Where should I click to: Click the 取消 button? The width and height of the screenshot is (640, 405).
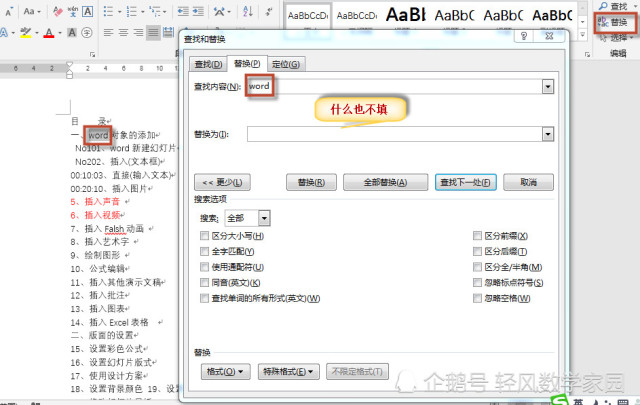click(x=529, y=182)
